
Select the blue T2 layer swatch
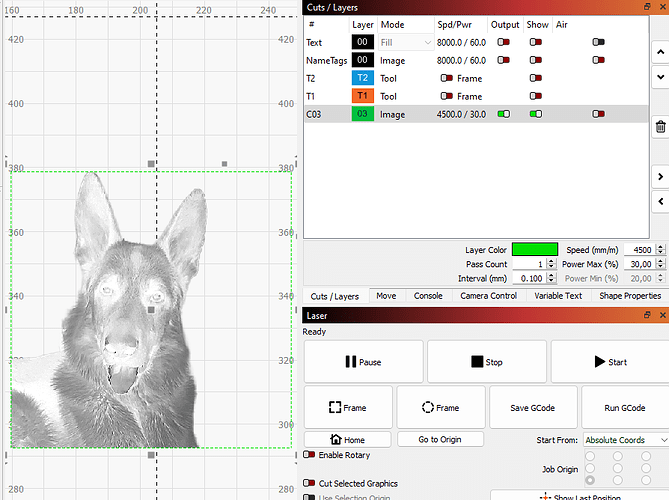(363, 78)
